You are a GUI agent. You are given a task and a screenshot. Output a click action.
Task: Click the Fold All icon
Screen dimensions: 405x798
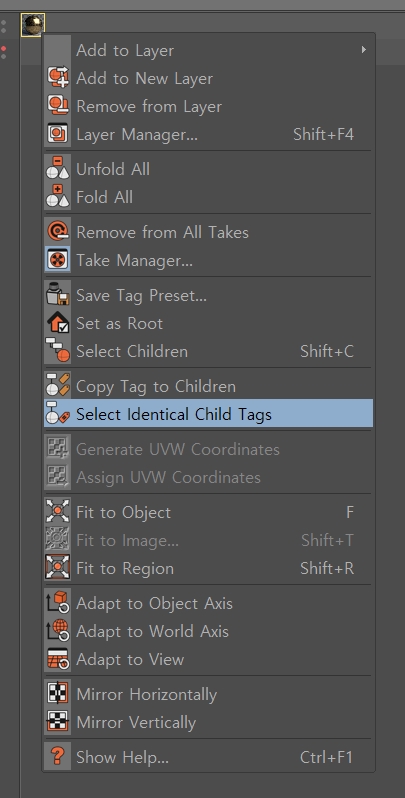(57, 196)
